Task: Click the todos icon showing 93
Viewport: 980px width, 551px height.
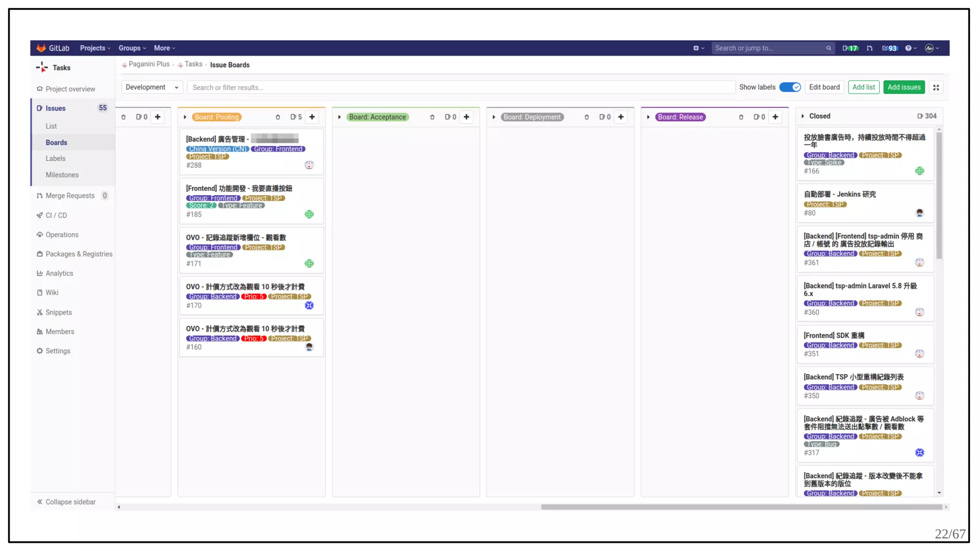Action: pos(890,48)
